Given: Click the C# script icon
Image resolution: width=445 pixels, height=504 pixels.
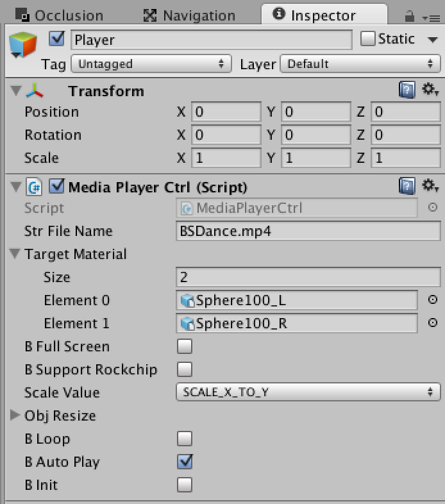Looking at the screenshot, I should (34, 187).
